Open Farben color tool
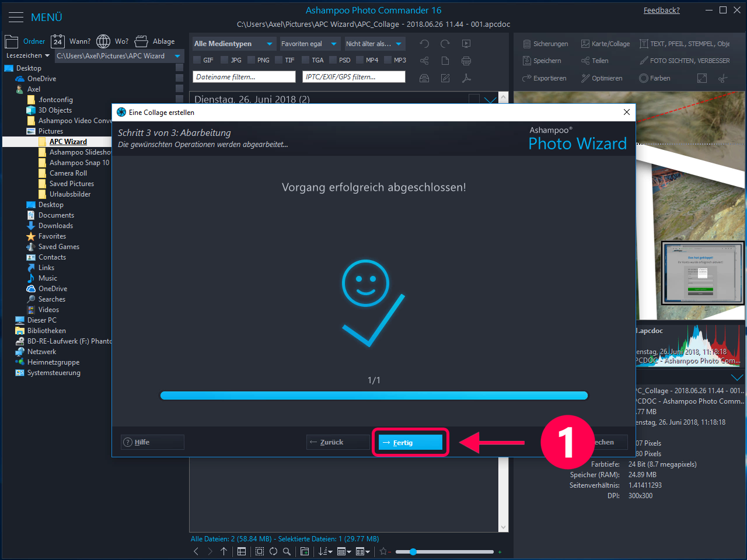 [655, 78]
